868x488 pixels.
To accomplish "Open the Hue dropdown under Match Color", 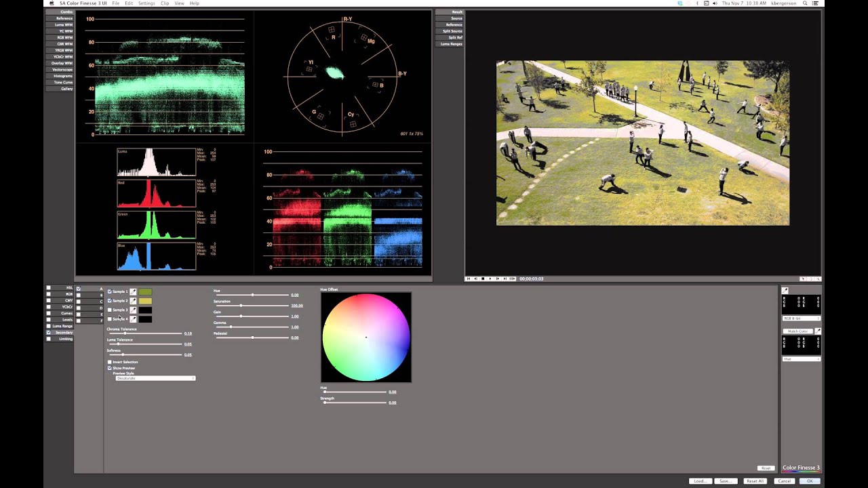I will (802, 359).
